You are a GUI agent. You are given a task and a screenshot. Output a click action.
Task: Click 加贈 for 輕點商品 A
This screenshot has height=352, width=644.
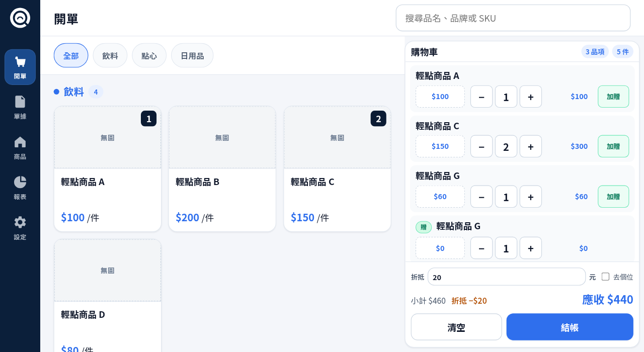point(613,97)
